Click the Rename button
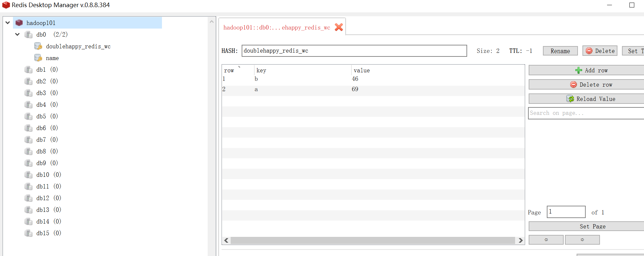This screenshot has height=256, width=644. point(560,51)
